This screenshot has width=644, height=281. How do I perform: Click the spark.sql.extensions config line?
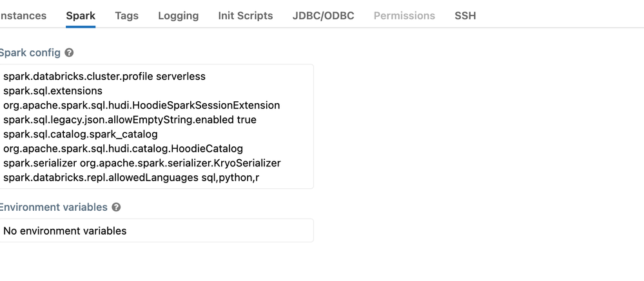point(53,91)
